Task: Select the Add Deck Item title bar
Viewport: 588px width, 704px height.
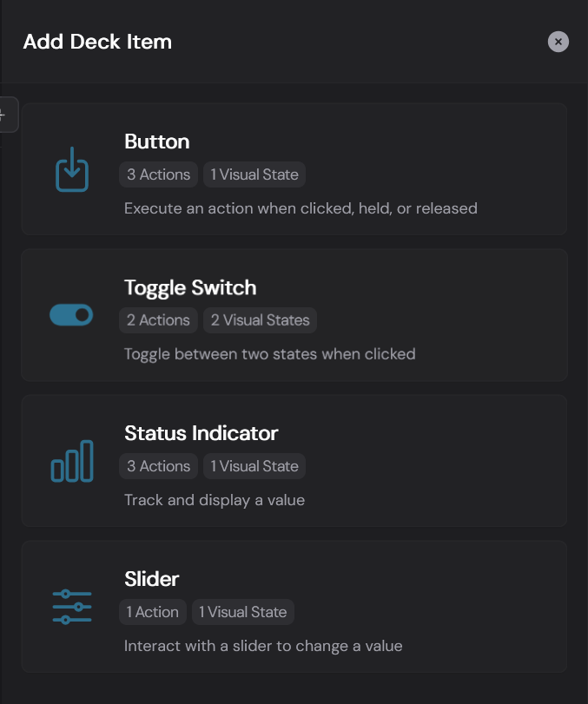Action: point(96,41)
